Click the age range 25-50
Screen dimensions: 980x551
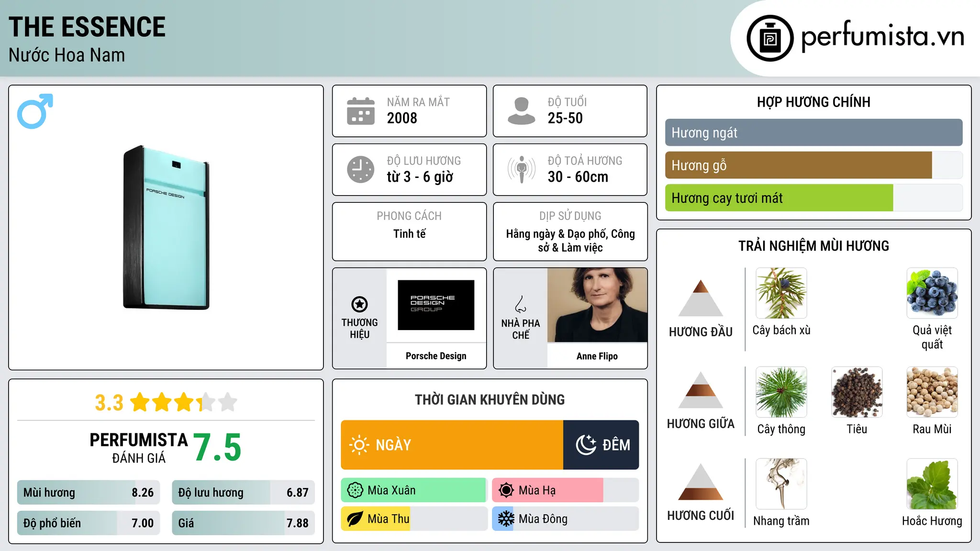point(565,118)
